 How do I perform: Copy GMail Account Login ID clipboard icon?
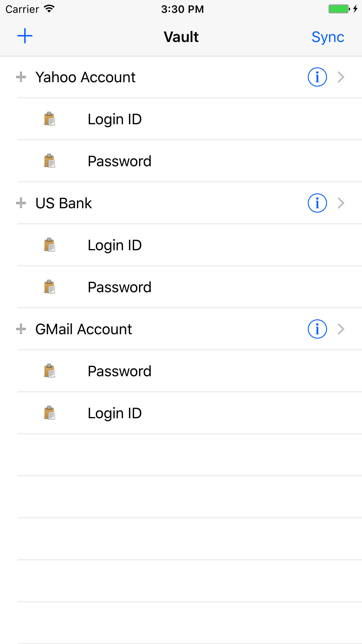(50, 413)
